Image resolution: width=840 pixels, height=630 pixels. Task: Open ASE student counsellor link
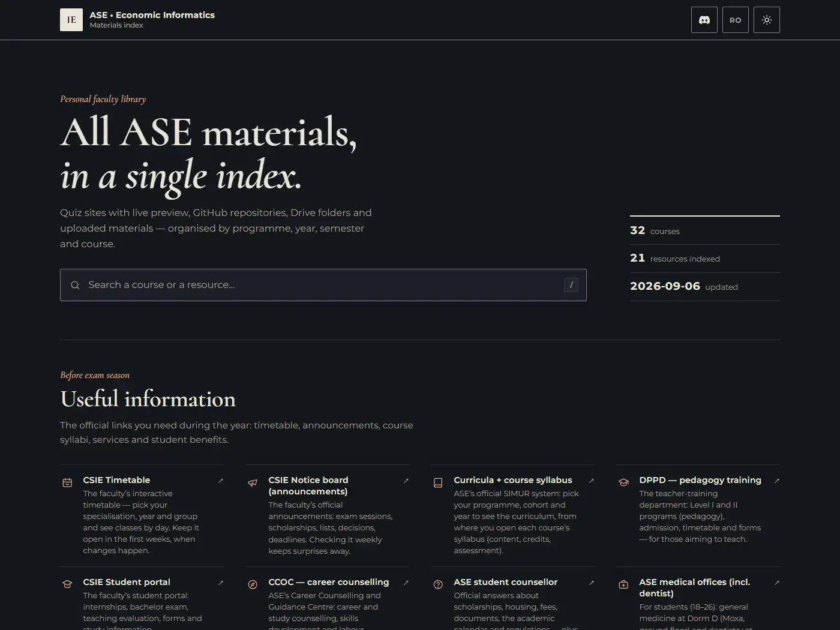tap(506, 582)
